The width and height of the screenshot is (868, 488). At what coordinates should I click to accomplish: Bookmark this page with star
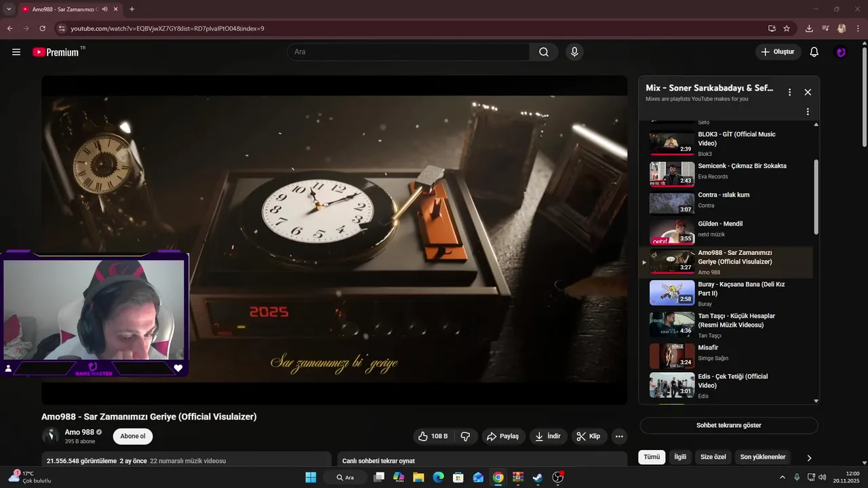tap(787, 28)
